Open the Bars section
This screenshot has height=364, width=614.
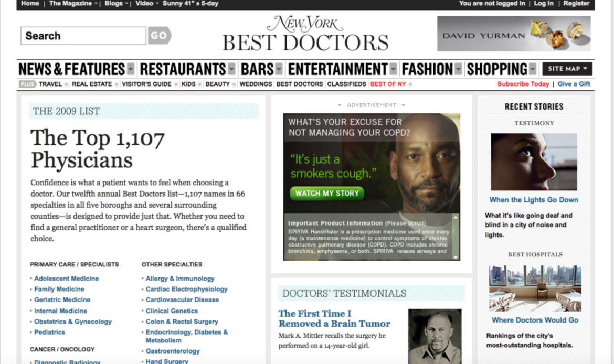257,69
